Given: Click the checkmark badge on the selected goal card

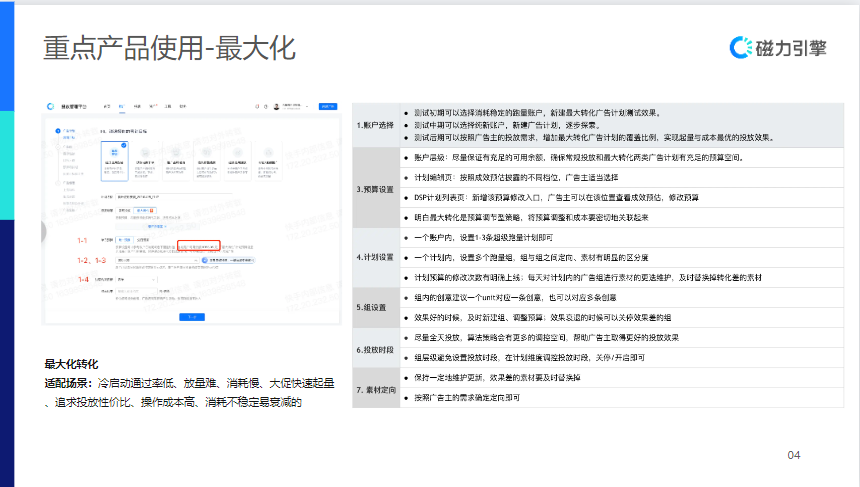Looking at the screenshot, I should coord(124,145).
